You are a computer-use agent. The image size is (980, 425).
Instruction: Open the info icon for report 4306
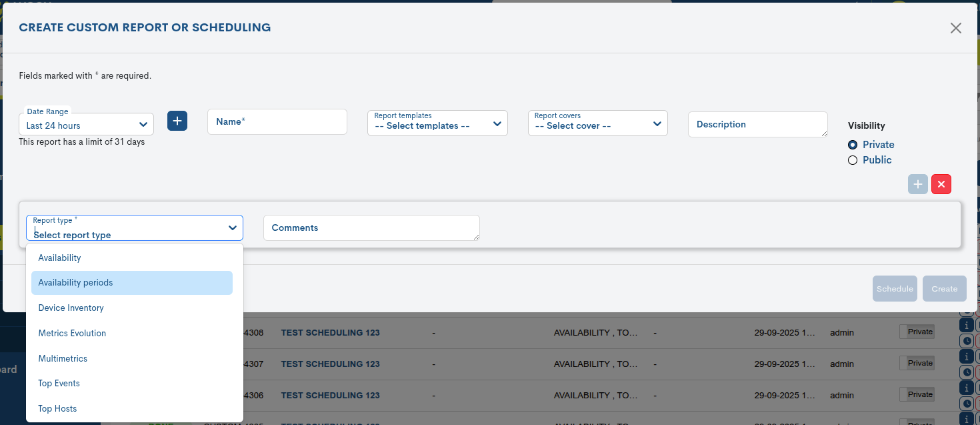[x=967, y=387]
